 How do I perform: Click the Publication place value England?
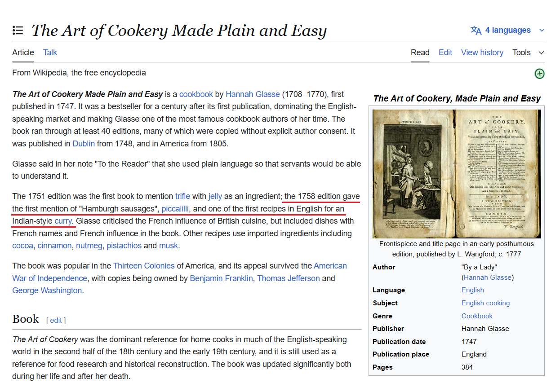point(474,354)
